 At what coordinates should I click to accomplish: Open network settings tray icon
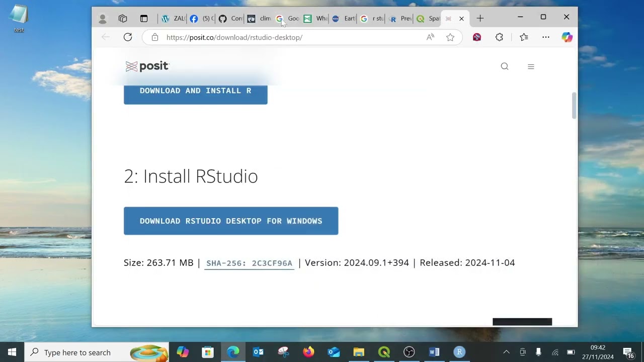(x=555, y=352)
